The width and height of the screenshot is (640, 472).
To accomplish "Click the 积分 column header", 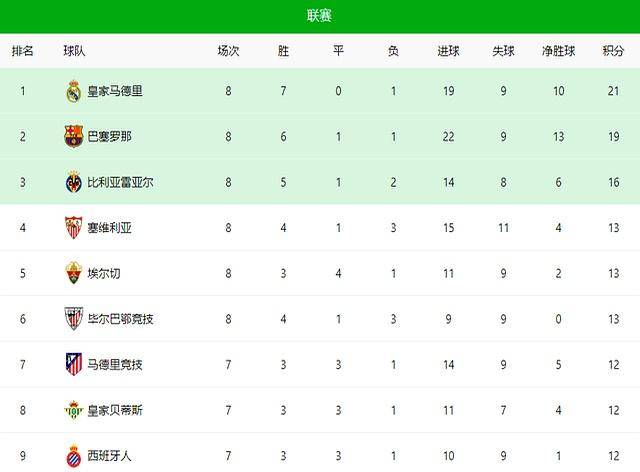I will (x=613, y=51).
